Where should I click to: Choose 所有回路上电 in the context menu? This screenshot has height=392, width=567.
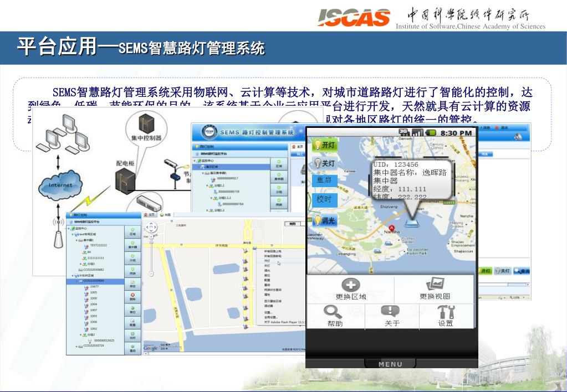point(273,251)
